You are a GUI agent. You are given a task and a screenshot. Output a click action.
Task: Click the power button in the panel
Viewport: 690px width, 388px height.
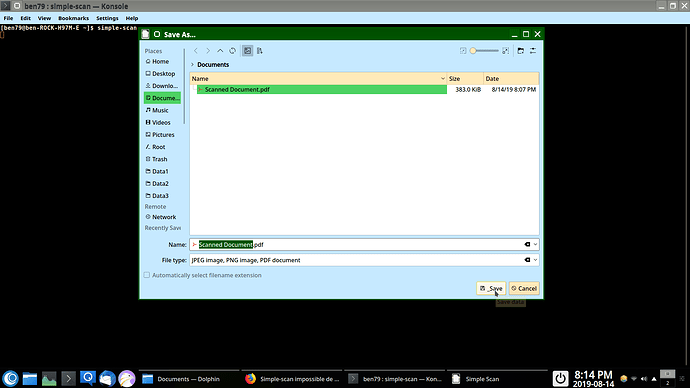click(560, 378)
